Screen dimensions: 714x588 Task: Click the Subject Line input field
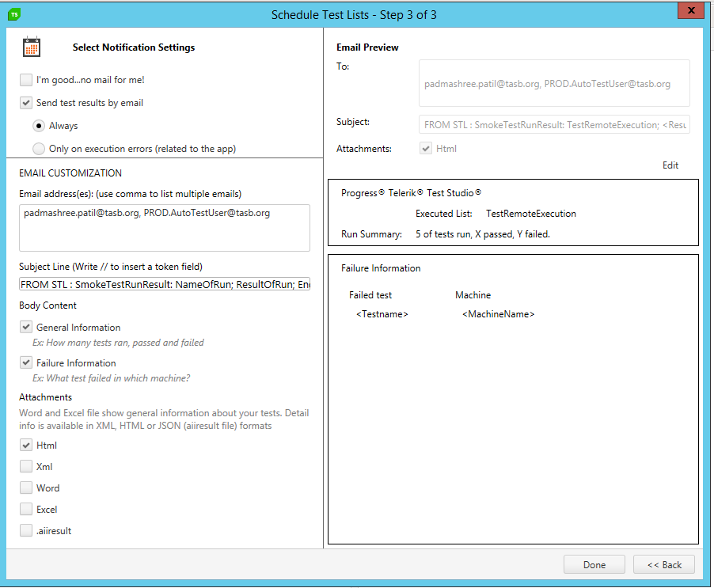coord(165,284)
